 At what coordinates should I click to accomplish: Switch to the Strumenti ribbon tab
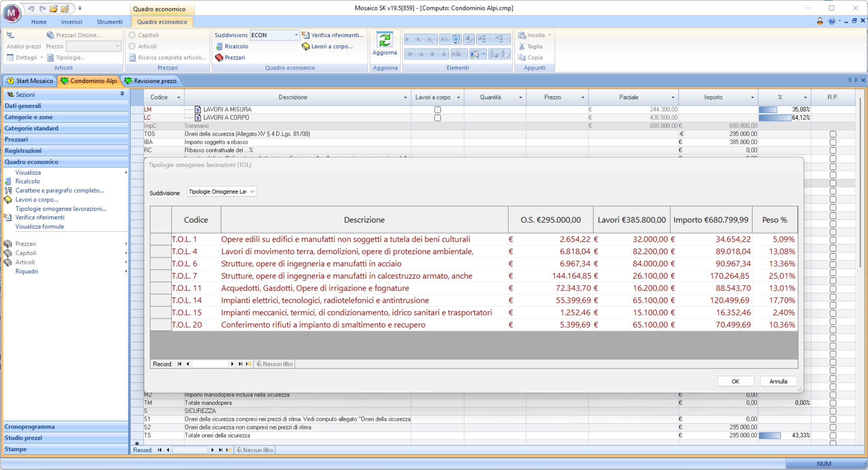[x=109, y=22]
